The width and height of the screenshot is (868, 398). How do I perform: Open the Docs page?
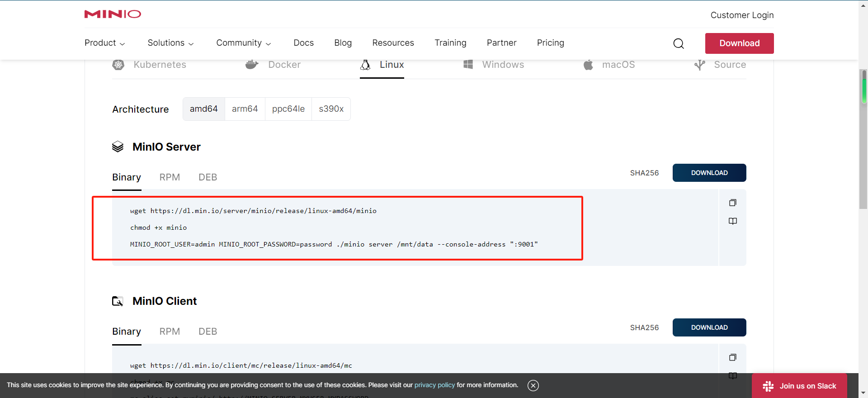[x=303, y=43]
